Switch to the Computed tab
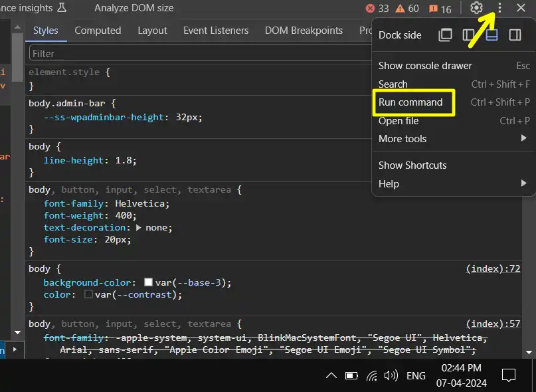The height and width of the screenshot is (392, 536). [x=98, y=31]
